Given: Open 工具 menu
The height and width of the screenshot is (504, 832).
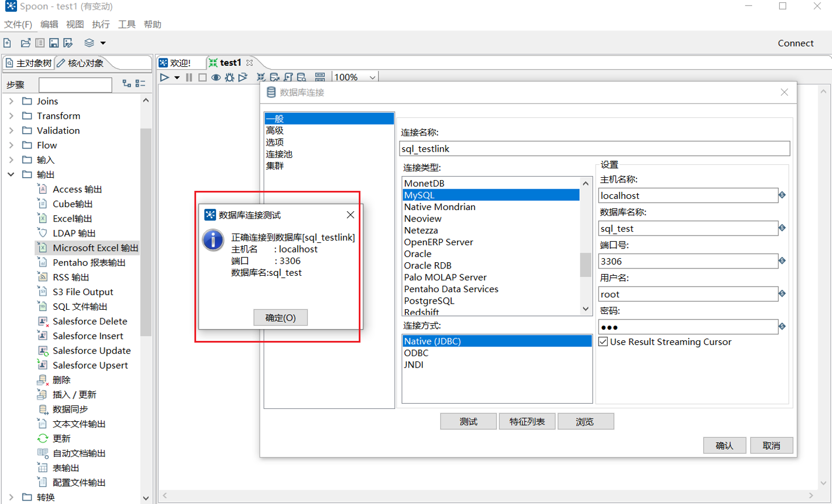Looking at the screenshot, I should coord(126,24).
